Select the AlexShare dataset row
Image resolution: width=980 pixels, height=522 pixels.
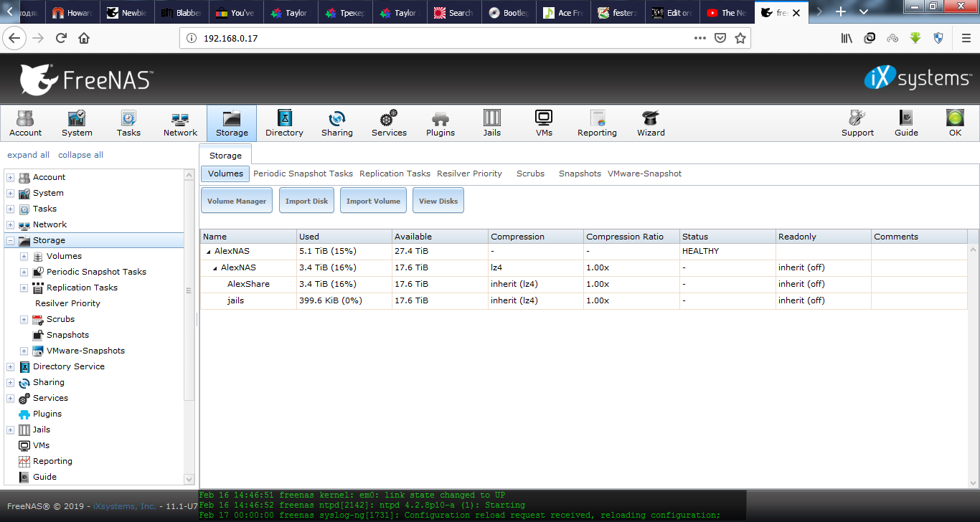click(248, 284)
